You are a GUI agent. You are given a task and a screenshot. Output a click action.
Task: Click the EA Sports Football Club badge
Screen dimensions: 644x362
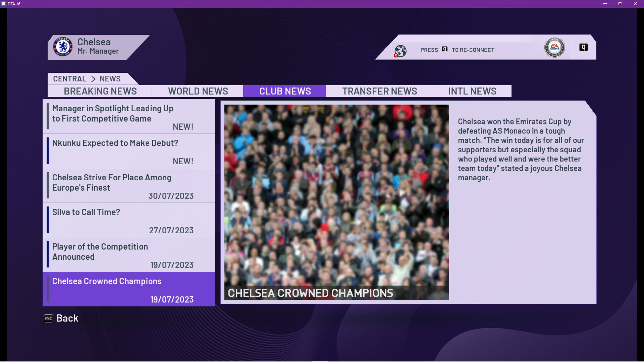tap(554, 47)
